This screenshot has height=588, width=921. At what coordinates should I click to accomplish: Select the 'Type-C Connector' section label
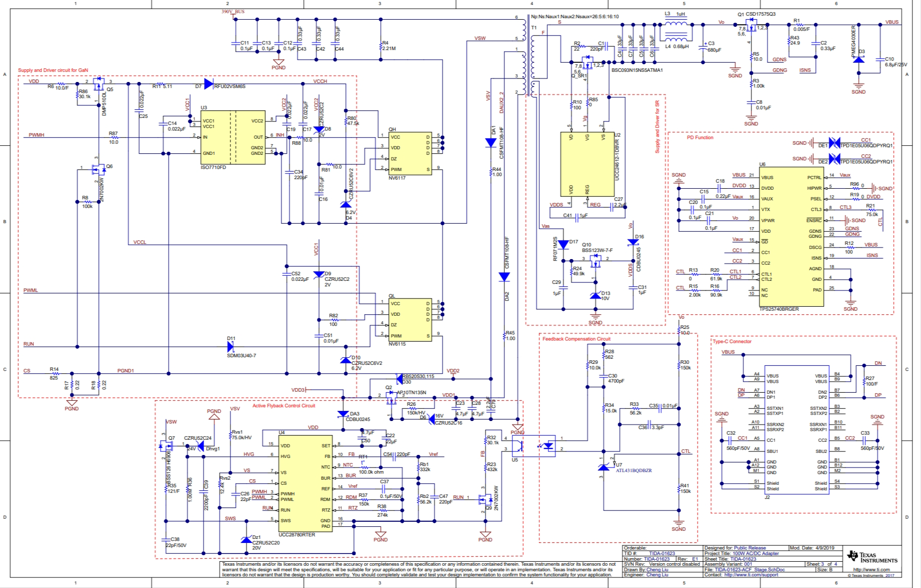tap(732, 342)
